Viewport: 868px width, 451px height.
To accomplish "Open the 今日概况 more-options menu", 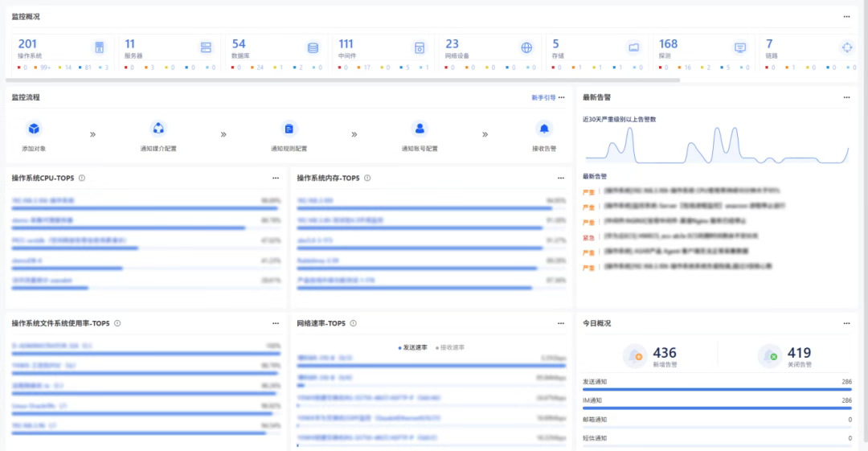I will (846, 323).
